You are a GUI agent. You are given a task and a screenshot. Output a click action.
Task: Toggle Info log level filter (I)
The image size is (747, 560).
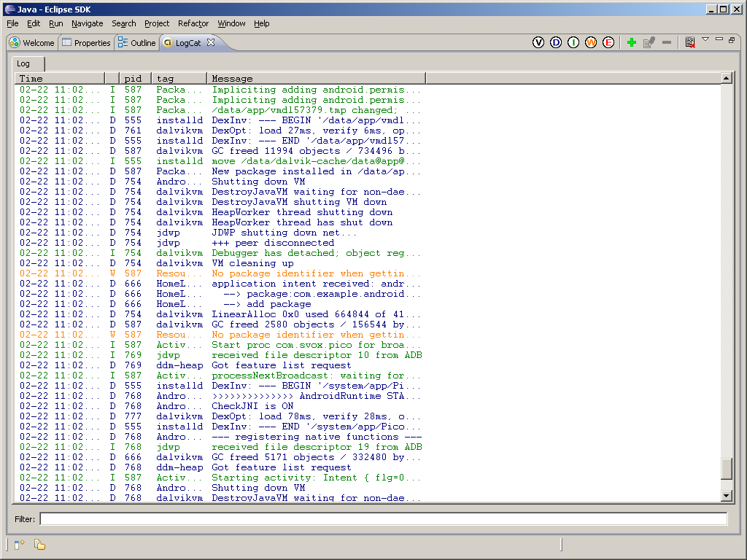click(573, 42)
